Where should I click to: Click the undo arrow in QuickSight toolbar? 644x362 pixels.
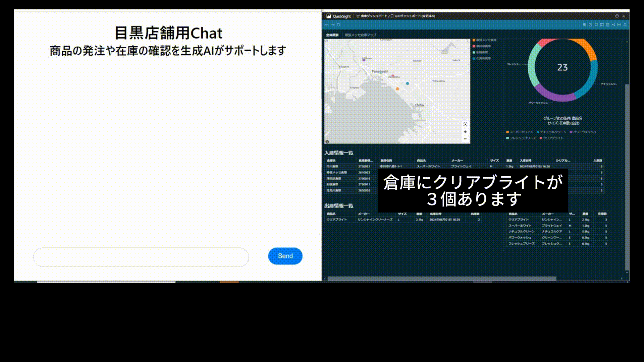pos(327,25)
